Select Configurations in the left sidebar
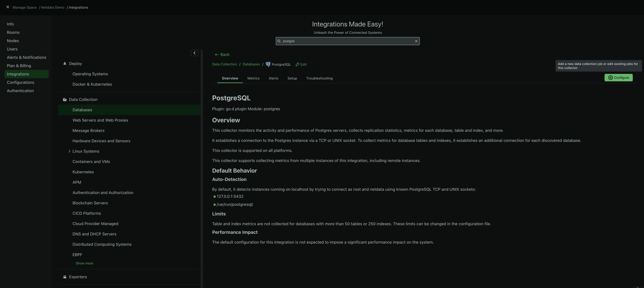The height and width of the screenshot is (288, 644). tap(20, 82)
